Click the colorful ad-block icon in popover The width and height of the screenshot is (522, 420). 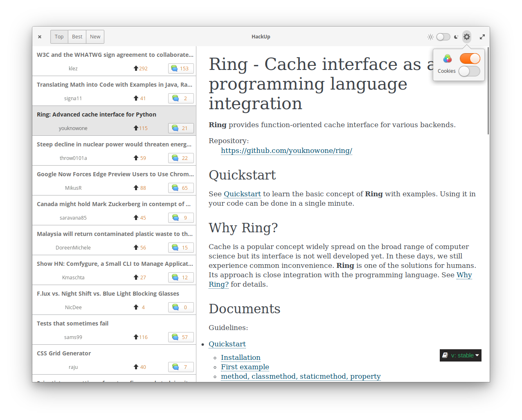(448, 58)
